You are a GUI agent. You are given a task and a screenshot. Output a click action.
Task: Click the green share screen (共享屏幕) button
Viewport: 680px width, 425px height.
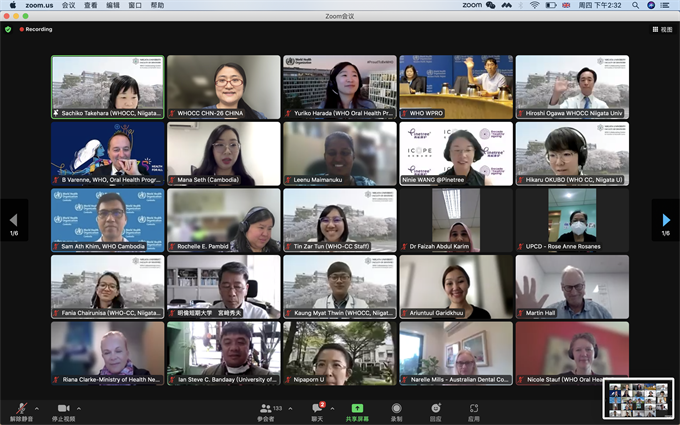pyautogui.click(x=357, y=410)
